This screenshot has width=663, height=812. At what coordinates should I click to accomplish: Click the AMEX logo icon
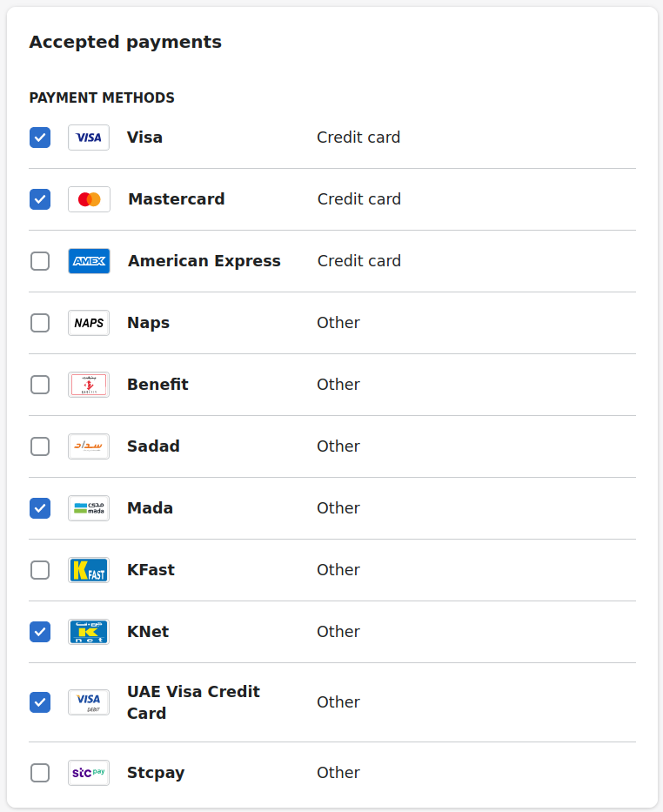[89, 261]
